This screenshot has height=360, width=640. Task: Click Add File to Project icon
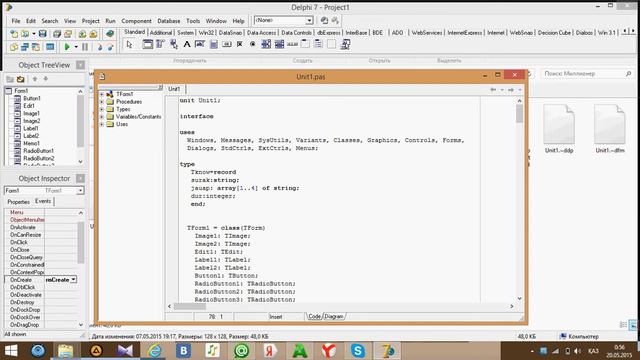click(82, 34)
